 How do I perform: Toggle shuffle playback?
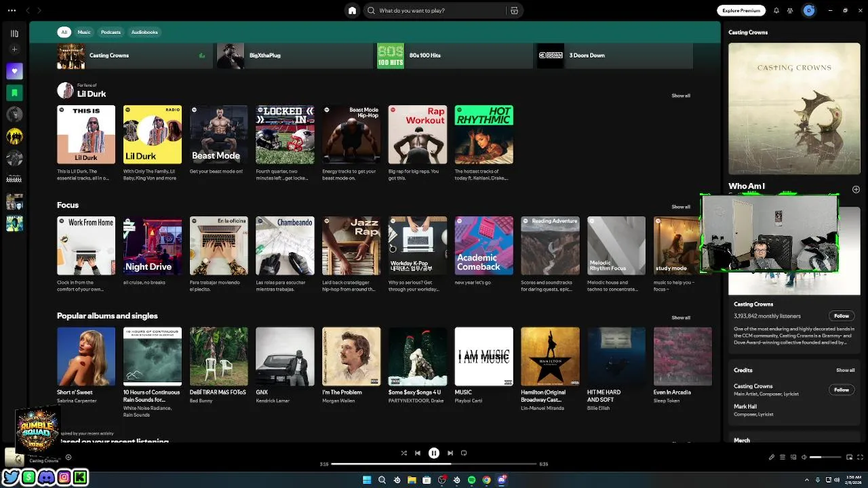click(403, 453)
